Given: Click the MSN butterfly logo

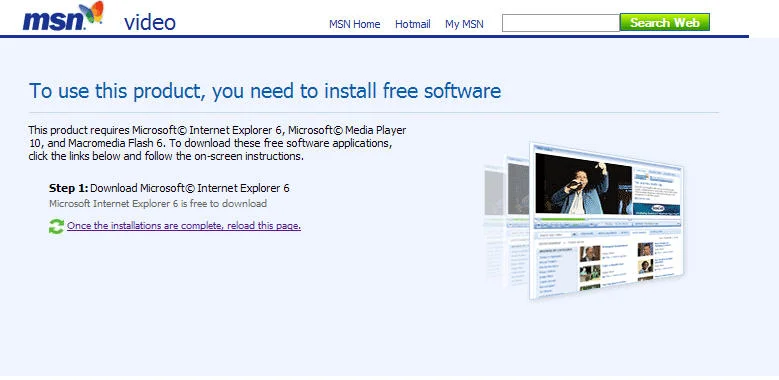Looking at the screenshot, I should click(63, 17).
